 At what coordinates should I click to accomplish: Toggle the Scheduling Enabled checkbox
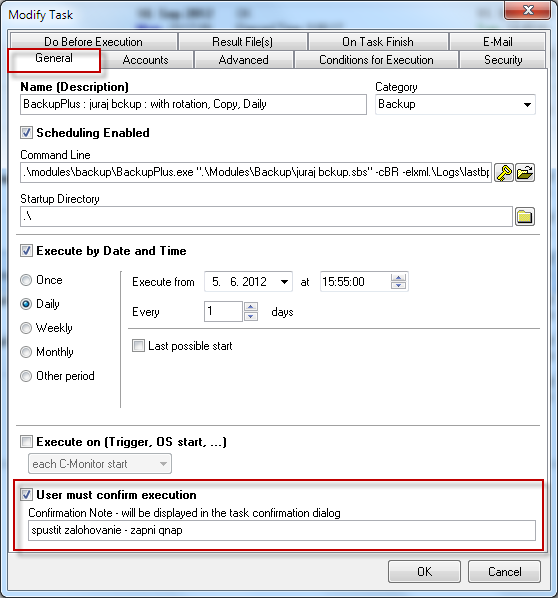click(x=26, y=133)
